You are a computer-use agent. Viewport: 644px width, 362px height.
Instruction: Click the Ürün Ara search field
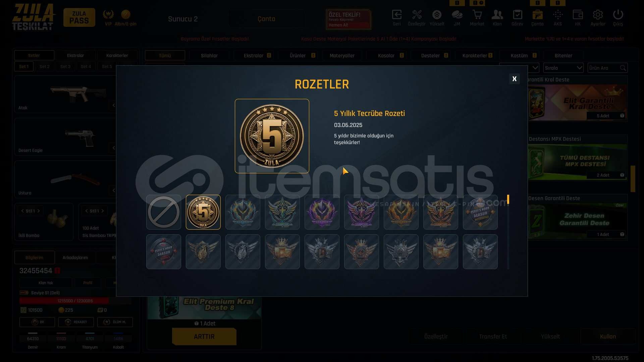(607, 68)
